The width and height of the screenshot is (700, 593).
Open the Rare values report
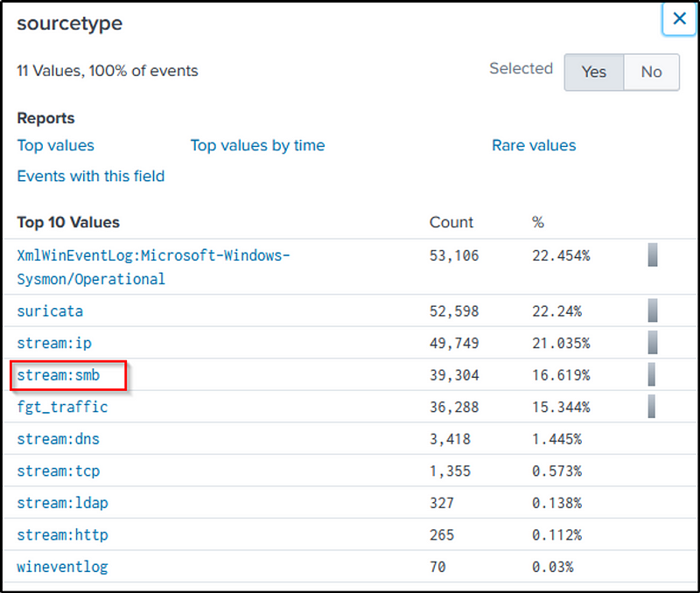click(534, 145)
